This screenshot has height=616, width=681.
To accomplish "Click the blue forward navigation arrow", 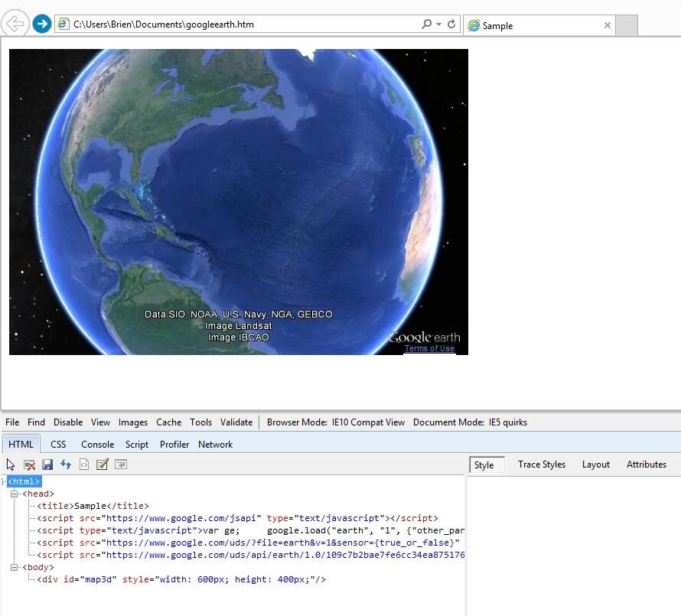I will click(44, 23).
